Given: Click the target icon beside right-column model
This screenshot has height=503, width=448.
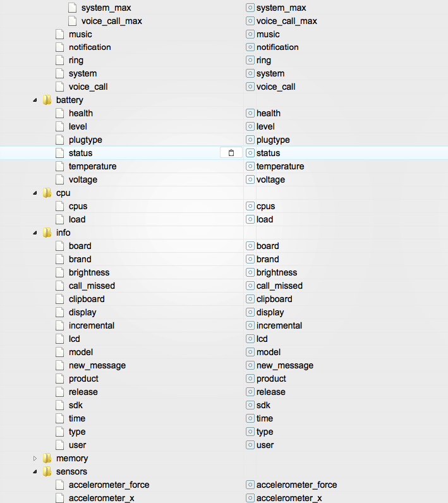Looking at the screenshot, I should [250, 352].
